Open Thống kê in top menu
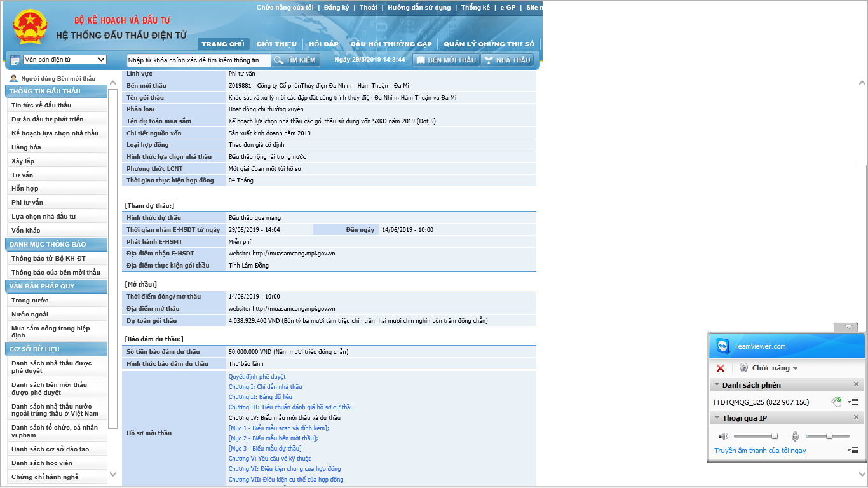 tap(475, 8)
